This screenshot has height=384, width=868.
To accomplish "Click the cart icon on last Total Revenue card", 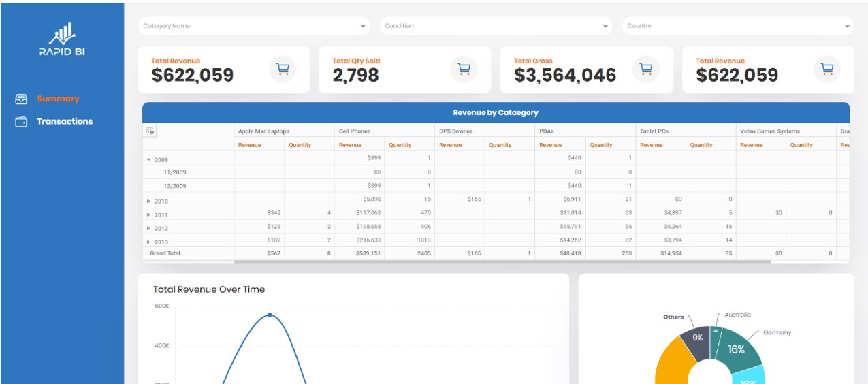I will [827, 69].
